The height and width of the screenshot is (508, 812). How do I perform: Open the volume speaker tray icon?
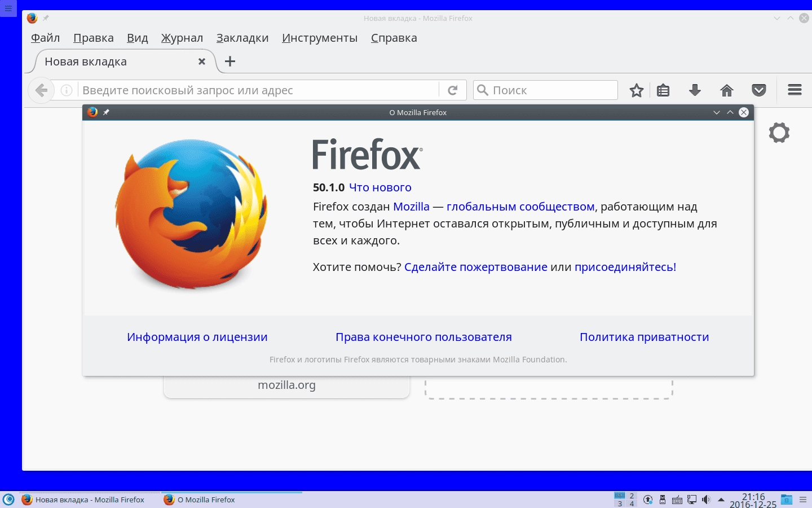click(x=706, y=500)
